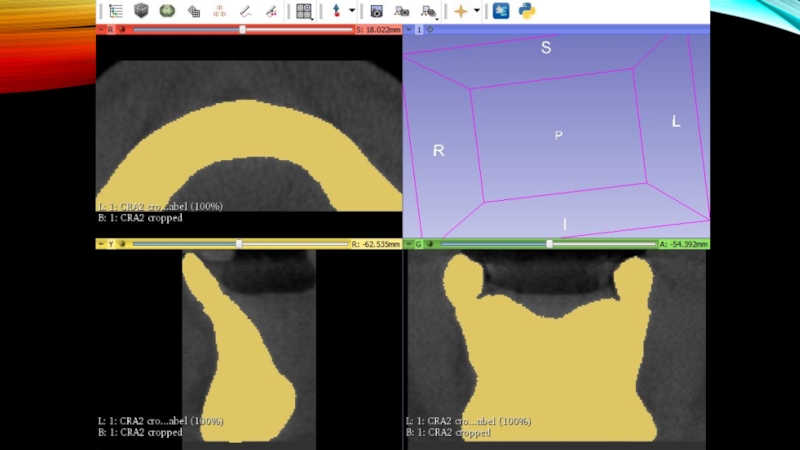The height and width of the screenshot is (450, 800).
Task: Click the Capture screenshot camera icon
Action: (376, 11)
